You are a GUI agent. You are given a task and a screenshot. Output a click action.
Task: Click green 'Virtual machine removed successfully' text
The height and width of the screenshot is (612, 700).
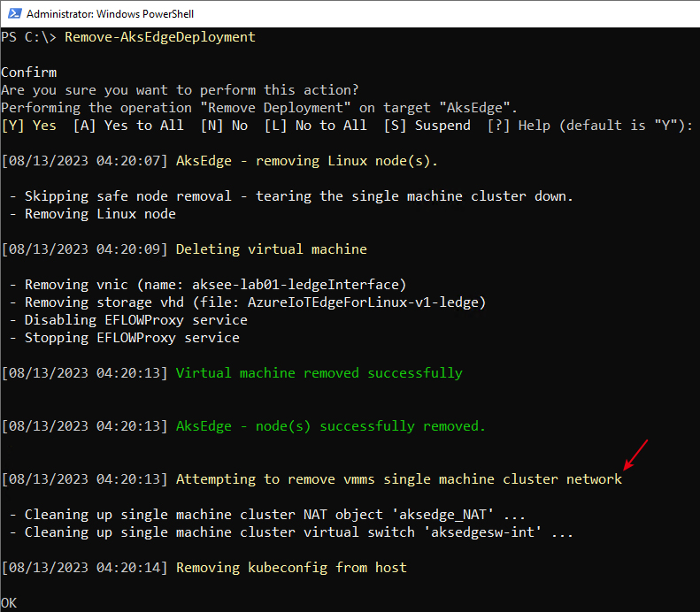[x=319, y=373]
